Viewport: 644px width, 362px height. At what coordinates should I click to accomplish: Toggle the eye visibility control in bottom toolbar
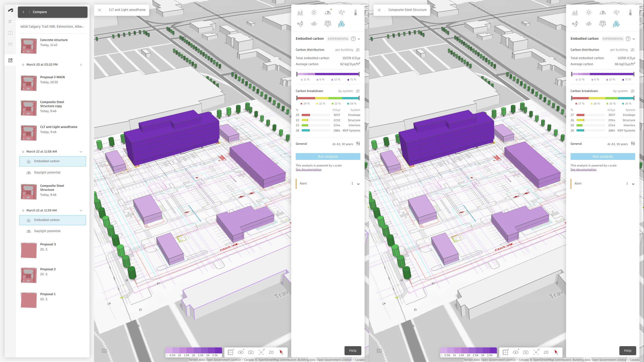[241, 352]
